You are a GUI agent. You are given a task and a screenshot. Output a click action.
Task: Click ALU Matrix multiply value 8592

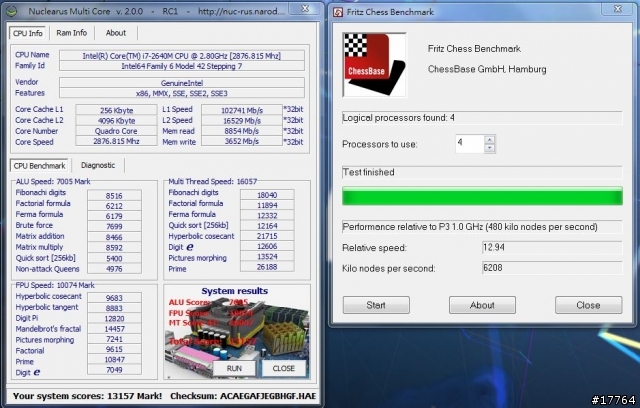point(114,248)
